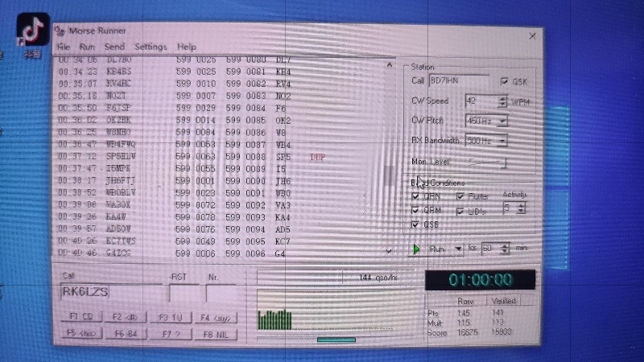The image size is (644, 362).
Task: Close the Morse Runner window
Action: pyautogui.click(x=532, y=36)
